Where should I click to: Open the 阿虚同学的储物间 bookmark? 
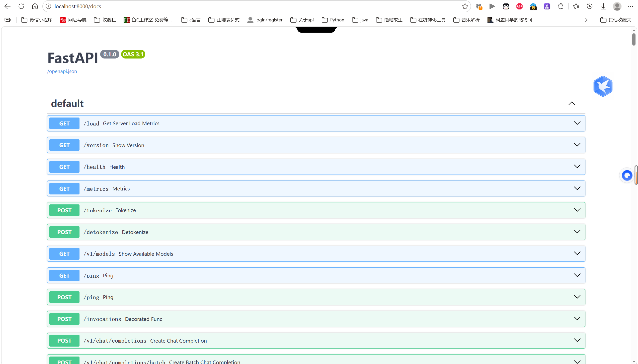point(510,20)
